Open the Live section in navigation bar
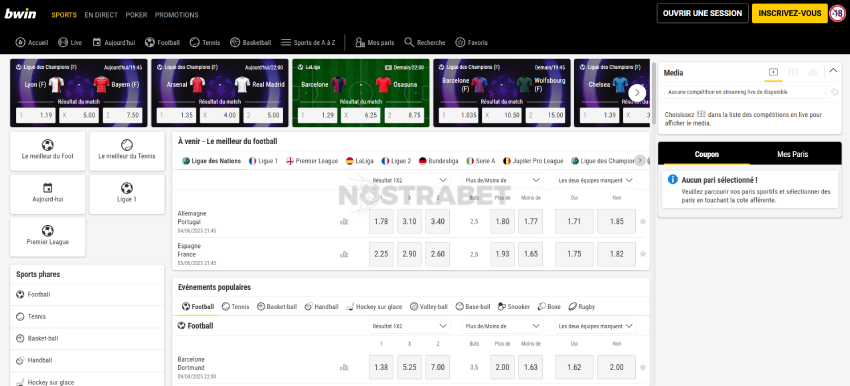The image size is (850, 386). 70,42
